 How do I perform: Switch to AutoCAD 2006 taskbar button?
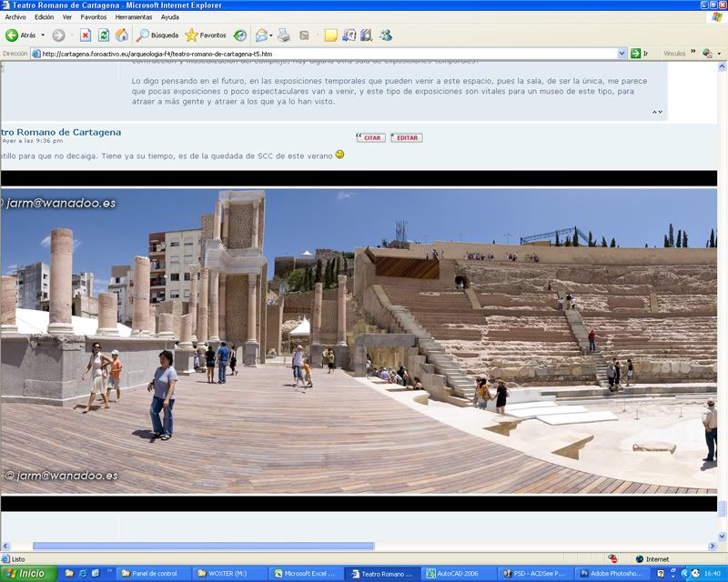pyautogui.click(x=460, y=574)
